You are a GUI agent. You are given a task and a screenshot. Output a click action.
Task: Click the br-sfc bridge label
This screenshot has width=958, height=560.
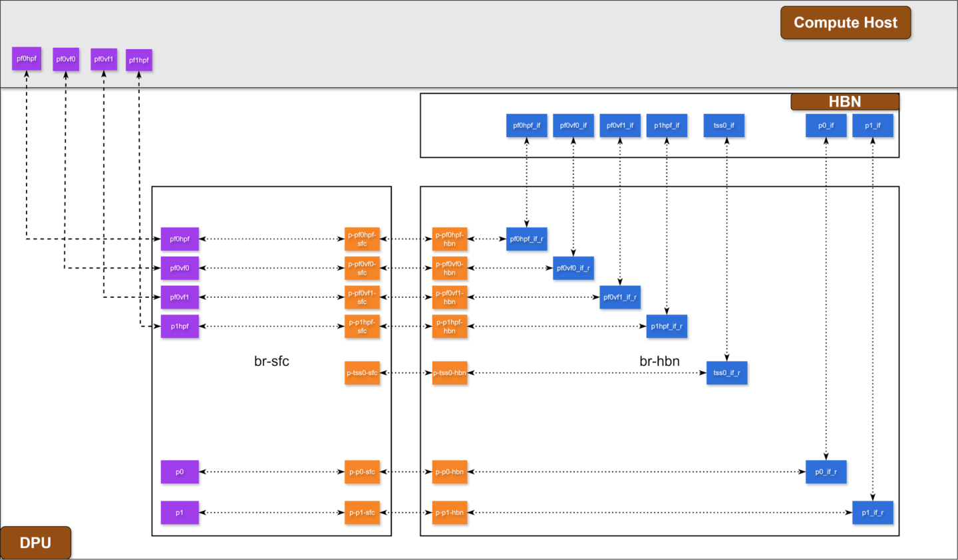click(x=271, y=361)
